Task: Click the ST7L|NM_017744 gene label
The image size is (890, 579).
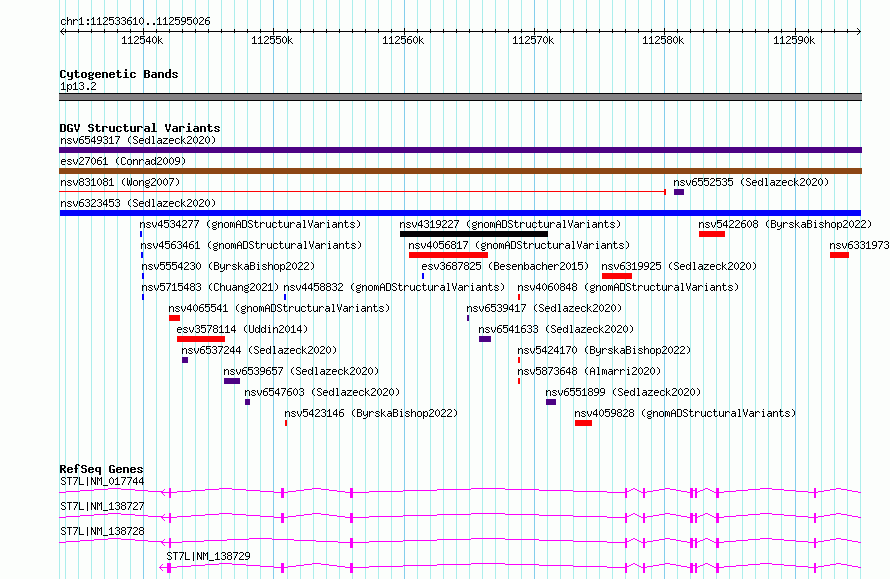Action: click(x=102, y=481)
